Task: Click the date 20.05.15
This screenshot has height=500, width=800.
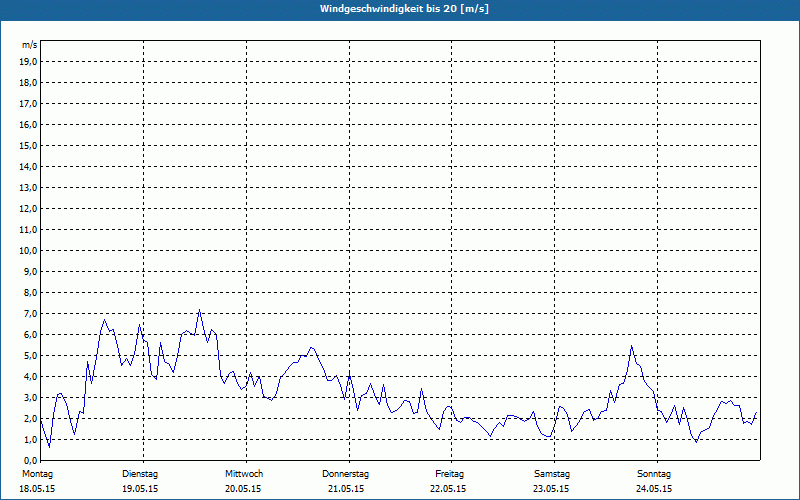Action: pos(243,489)
